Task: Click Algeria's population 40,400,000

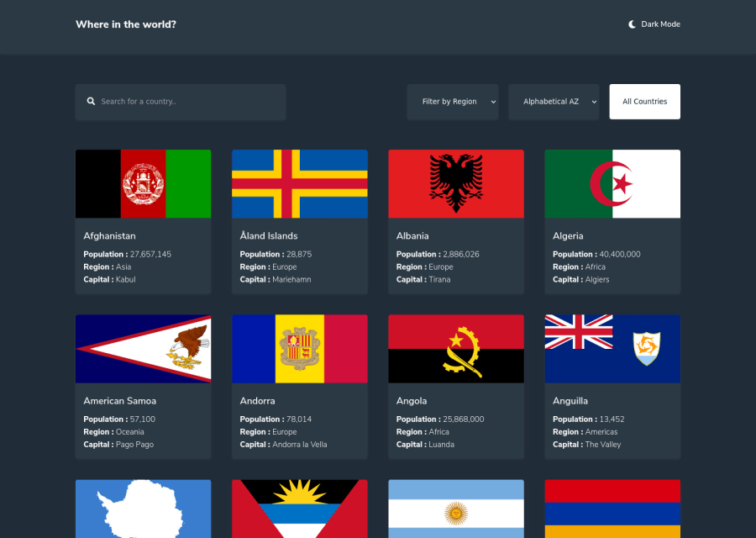Action: [620, 254]
